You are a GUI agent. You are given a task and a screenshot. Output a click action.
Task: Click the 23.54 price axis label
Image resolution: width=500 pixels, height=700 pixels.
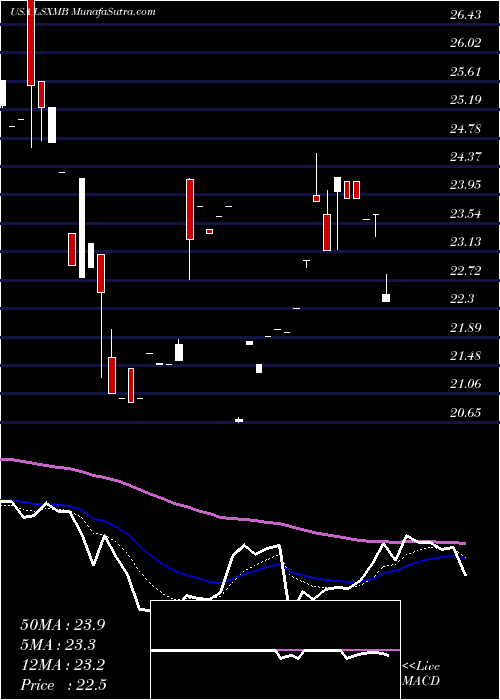click(466, 214)
